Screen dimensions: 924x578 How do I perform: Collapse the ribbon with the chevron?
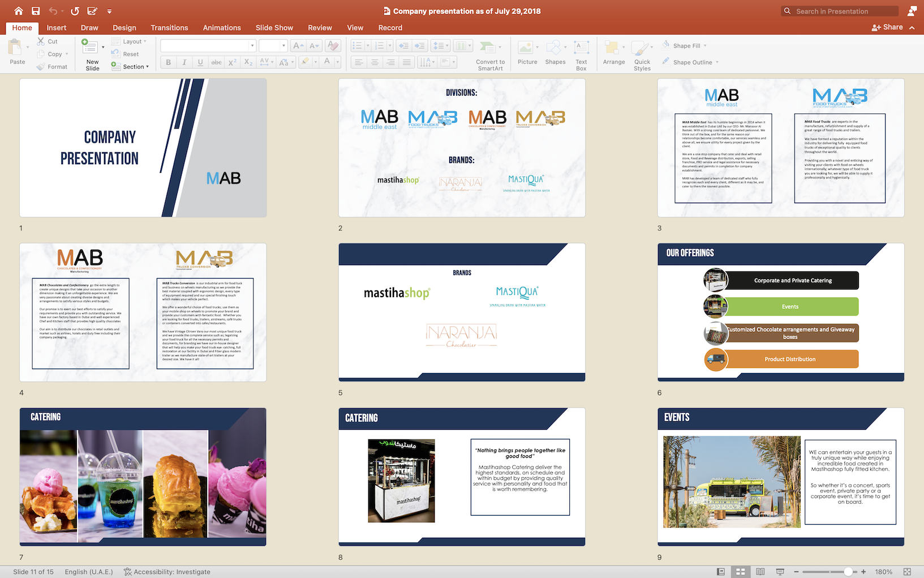(x=912, y=27)
